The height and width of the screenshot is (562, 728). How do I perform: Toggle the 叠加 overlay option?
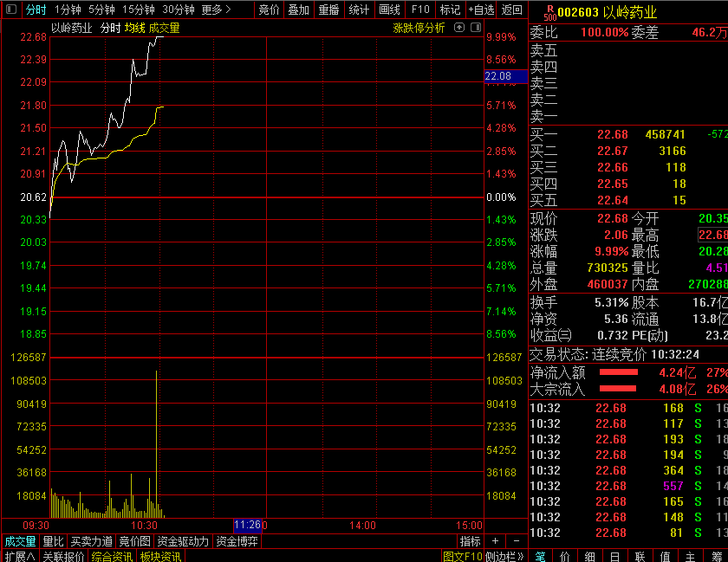click(298, 10)
